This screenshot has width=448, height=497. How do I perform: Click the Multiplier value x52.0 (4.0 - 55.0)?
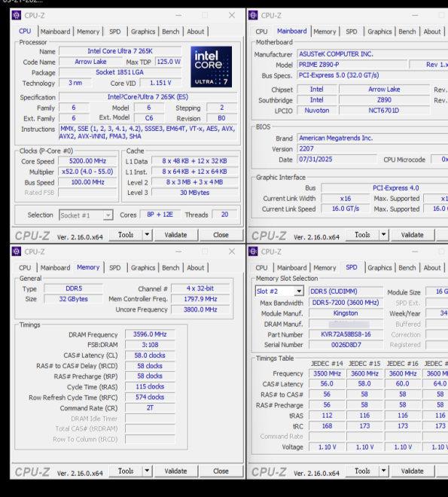pyautogui.click(x=88, y=172)
